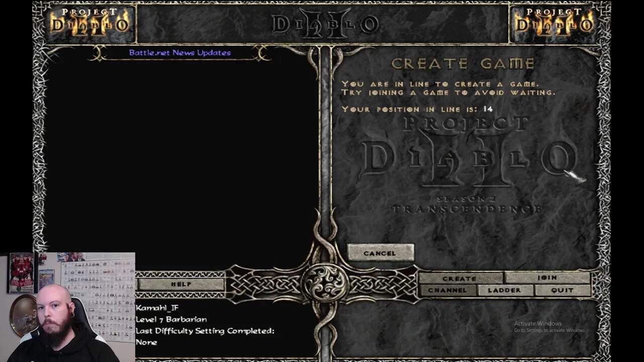The height and width of the screenshot is (362, 644).
Task: Cancel the game creation queue
Action: pyautogui.click(x=380, y=253)
